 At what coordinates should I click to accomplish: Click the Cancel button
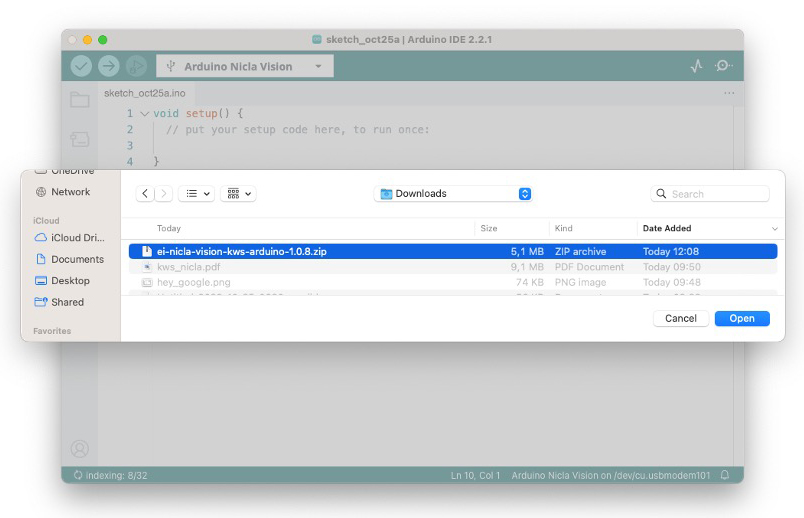(680, 318)
